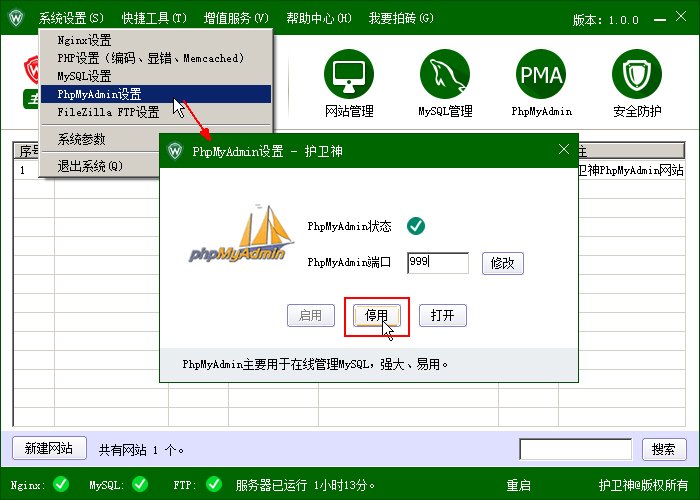Click the 停用 button
700x500 pixels.
click(x=376, y=316)
